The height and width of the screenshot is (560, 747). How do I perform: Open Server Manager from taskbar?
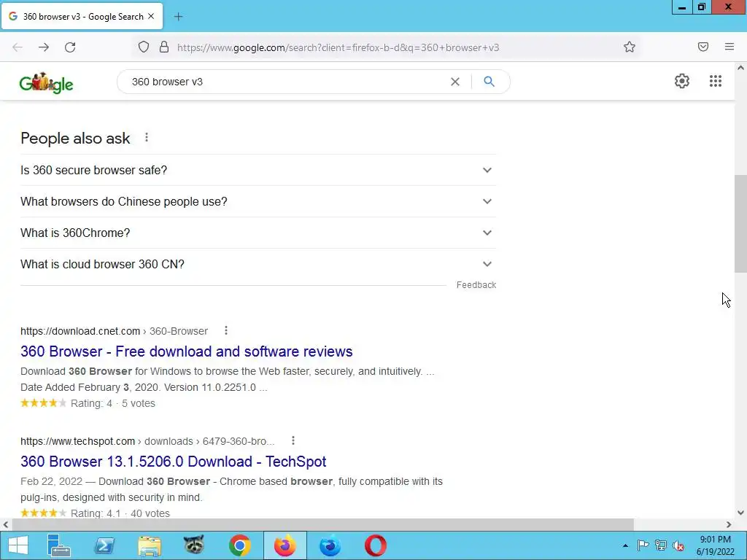[59, 545]
